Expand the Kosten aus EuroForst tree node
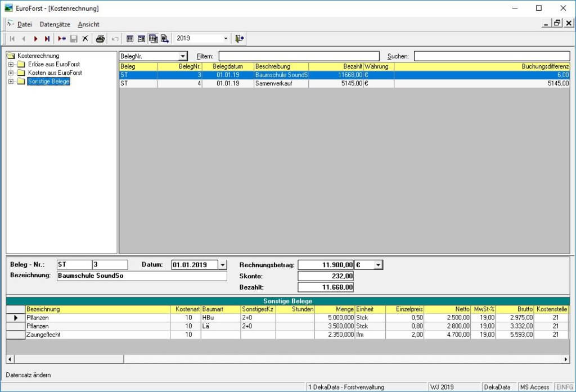The image size is (576, 392). point(11,73)
